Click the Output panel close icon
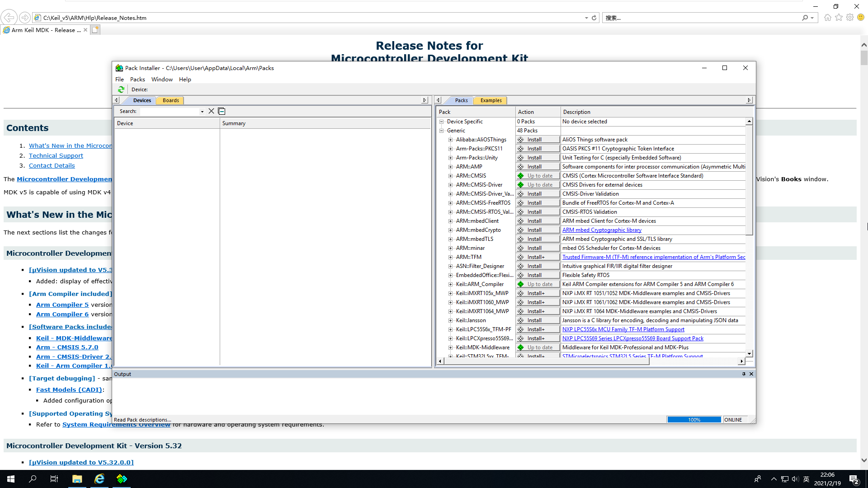Image resolution: width=868 pixels, height=488 pixels. (x=751, y=374)
